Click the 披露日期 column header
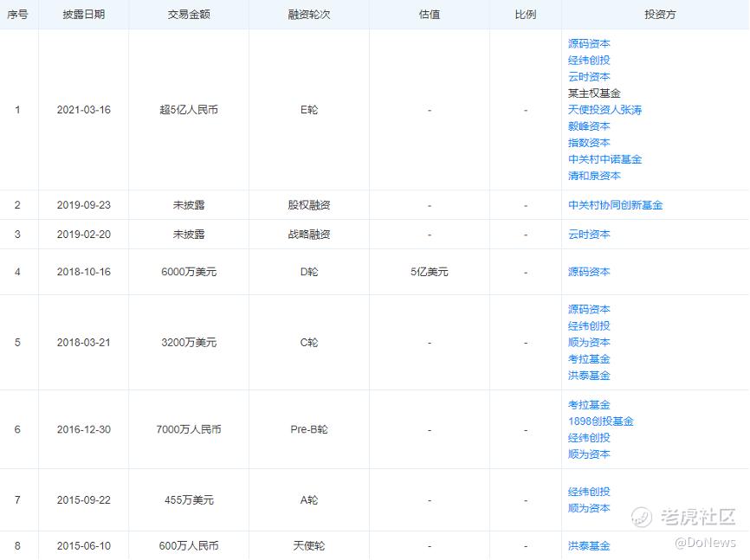 click(x=84, y=15)
